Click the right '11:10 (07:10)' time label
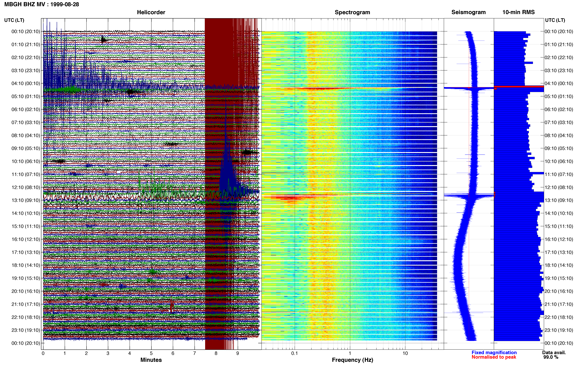This screenshot has height=368, width=588. (559, 175)
